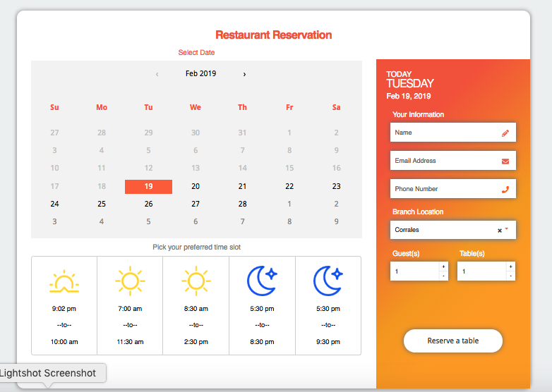Go to the next month in calendar
The height and width of the screenshot is (392, 552).
tap(244, 74)
